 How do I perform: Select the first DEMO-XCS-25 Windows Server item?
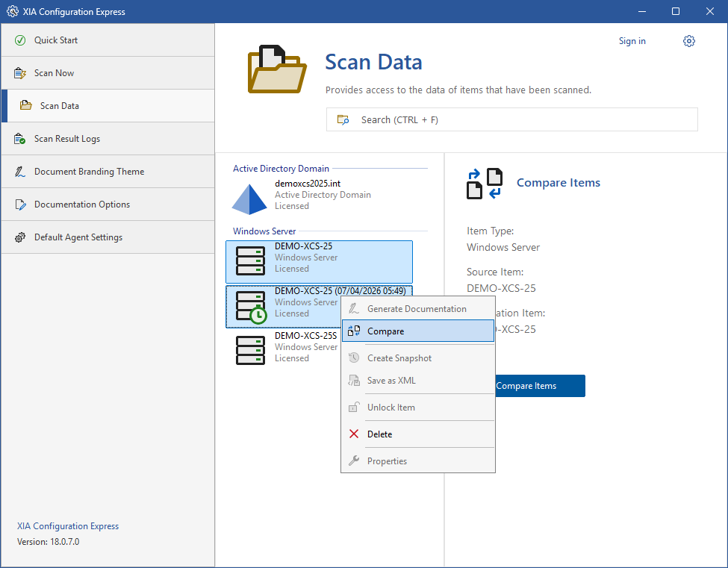(319, 261)
